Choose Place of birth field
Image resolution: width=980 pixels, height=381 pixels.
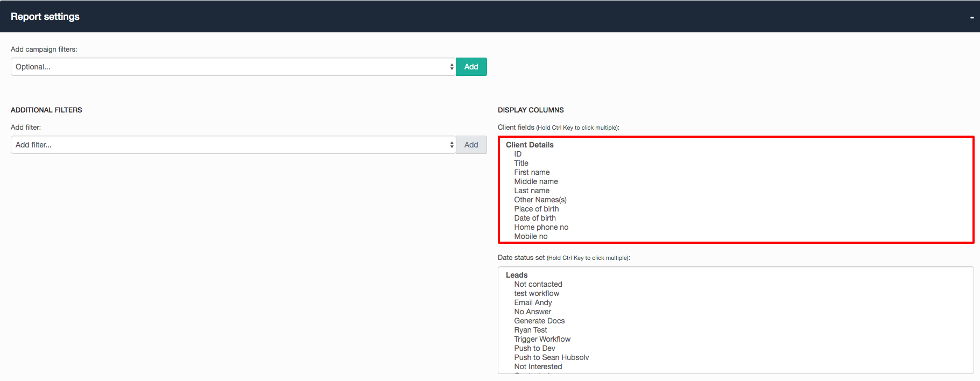(536, 209)
